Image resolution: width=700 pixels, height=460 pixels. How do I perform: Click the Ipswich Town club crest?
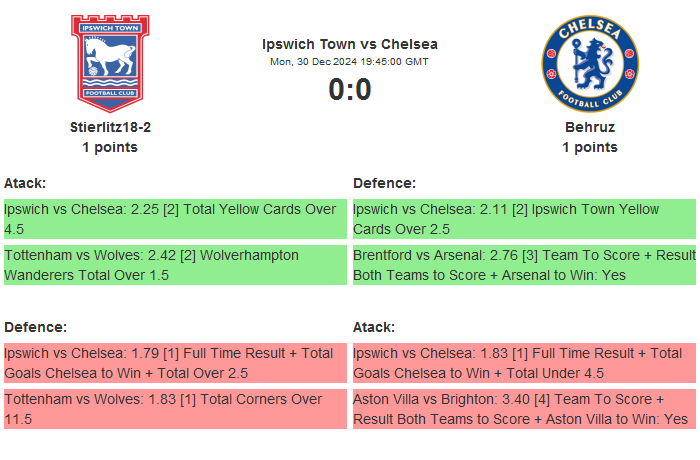[x=110, y=62]
